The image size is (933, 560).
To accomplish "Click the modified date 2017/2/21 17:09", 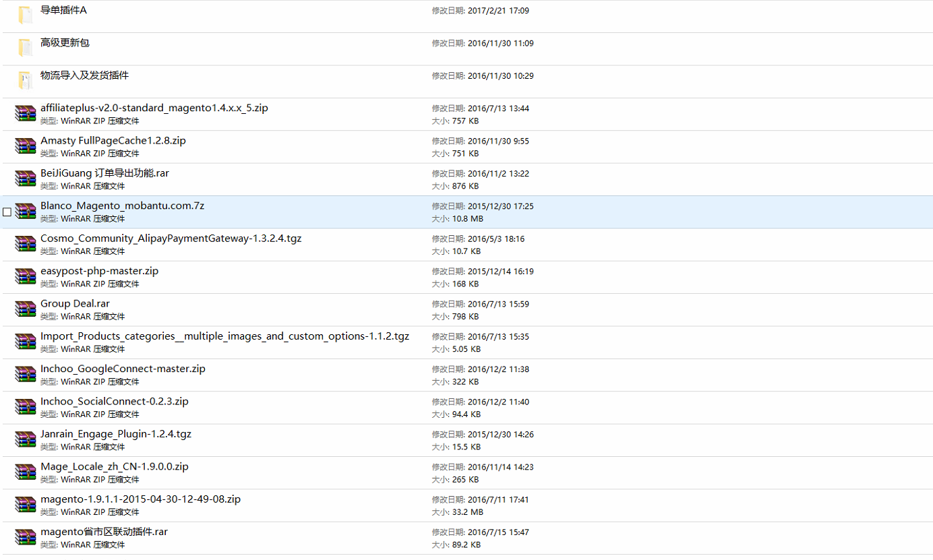I will pyautogui.click(x=498, y=11).
